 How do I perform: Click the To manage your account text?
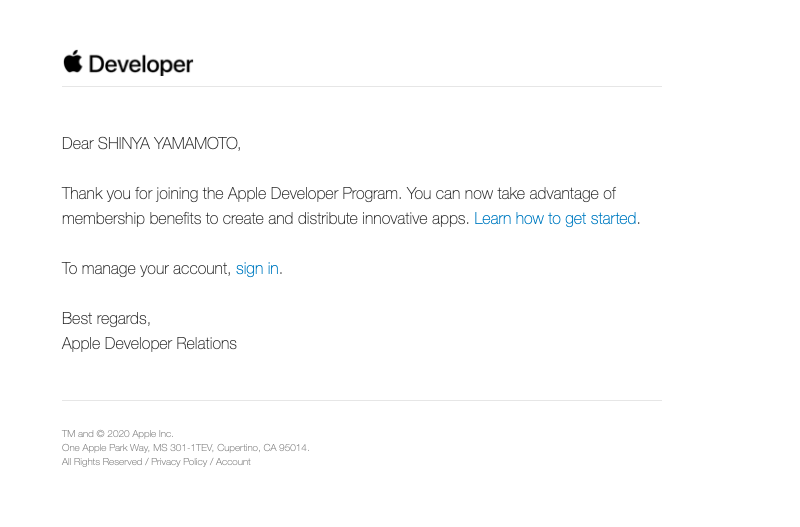pyautogui.click(x=146, y=269)
